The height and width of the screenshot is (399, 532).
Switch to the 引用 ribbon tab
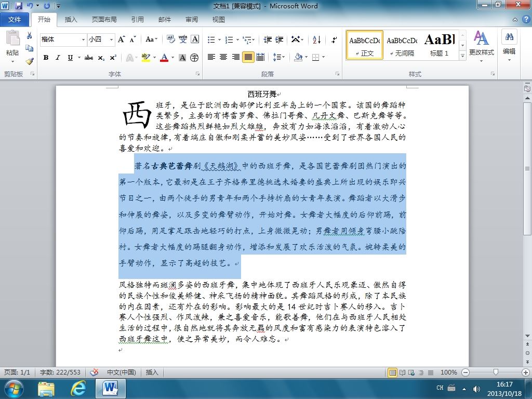[137, 20]
